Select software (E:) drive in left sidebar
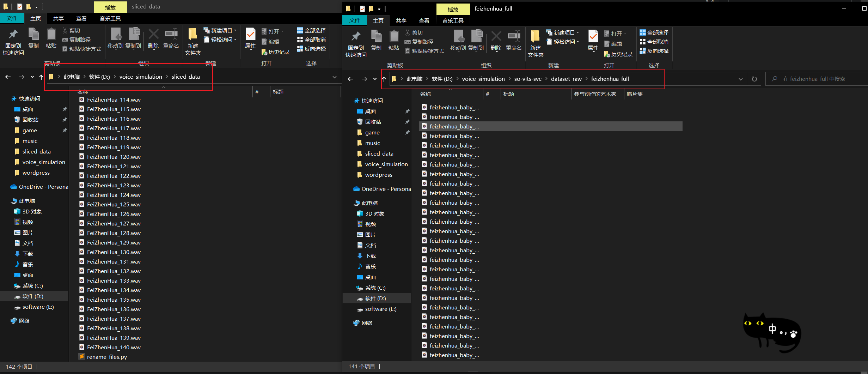The height and width of the screenshot is (374, 868). click(x=38, y=307)
